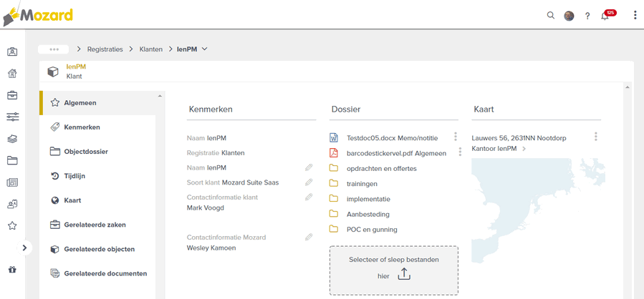
Task: Open the folder icon in left sidebar
Action: coord(12,161)
